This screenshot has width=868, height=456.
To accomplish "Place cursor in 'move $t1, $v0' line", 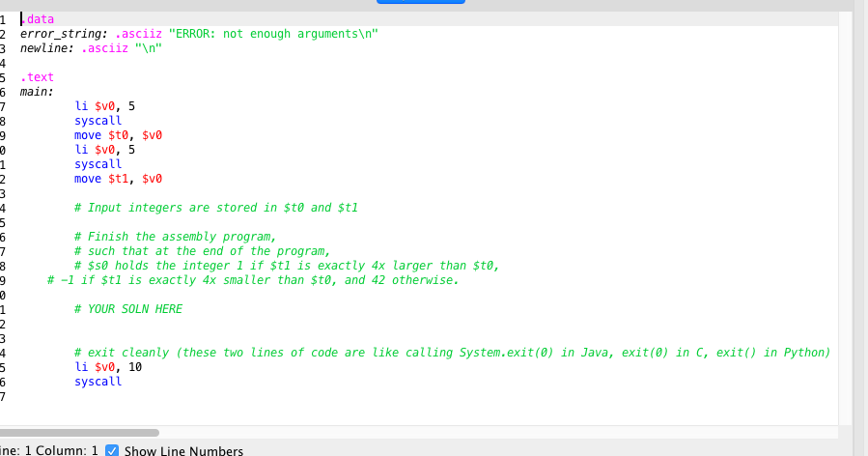I will [118, 179].
